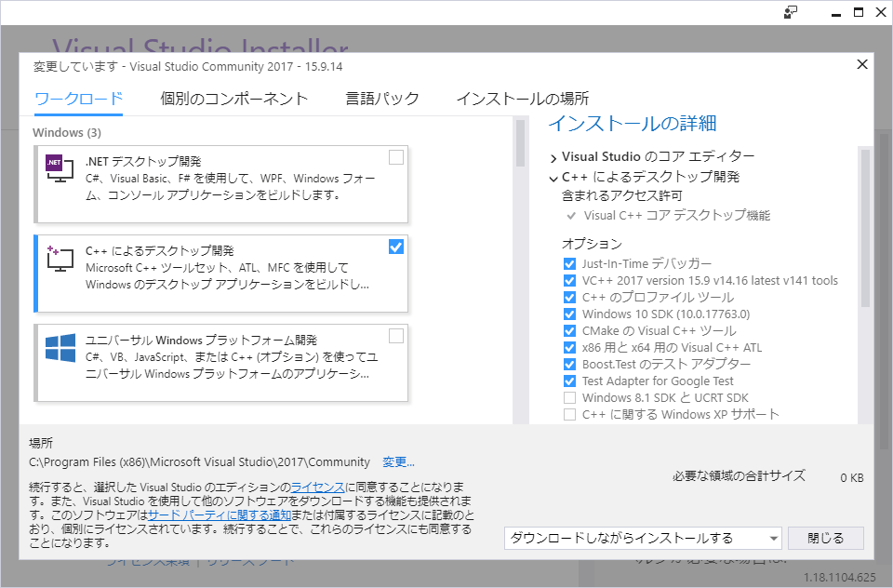893x588 pixels.
Task: Click the version number 1.18.1104.625
Action: click(839, 578)
